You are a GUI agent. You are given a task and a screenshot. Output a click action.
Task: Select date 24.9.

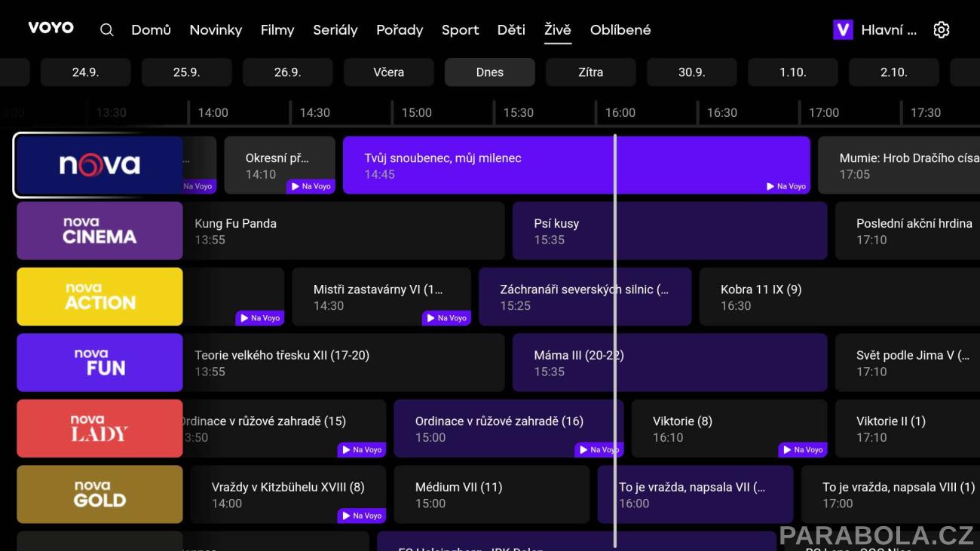tap(85, 72)
